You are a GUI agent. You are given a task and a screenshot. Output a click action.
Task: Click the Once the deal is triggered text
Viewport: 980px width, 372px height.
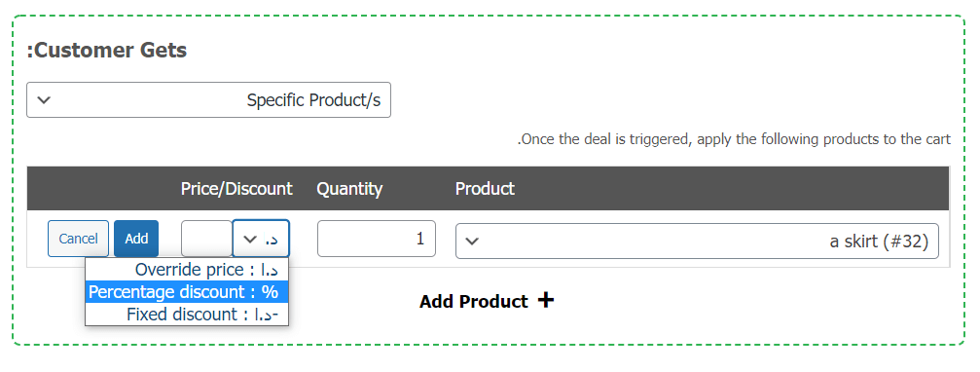734,139
